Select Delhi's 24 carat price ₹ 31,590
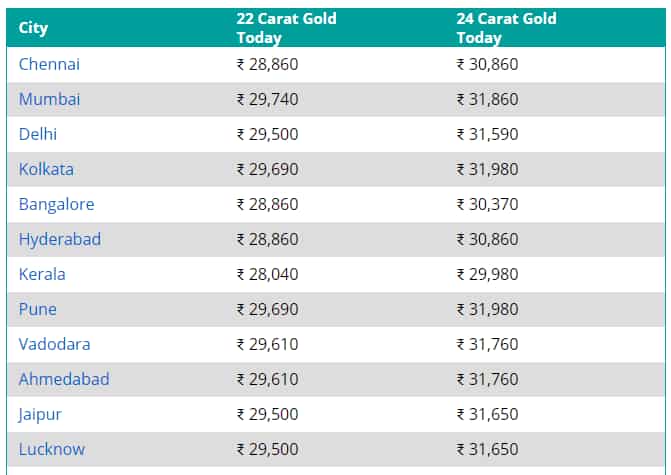671x475 pixels. [487, 134]
